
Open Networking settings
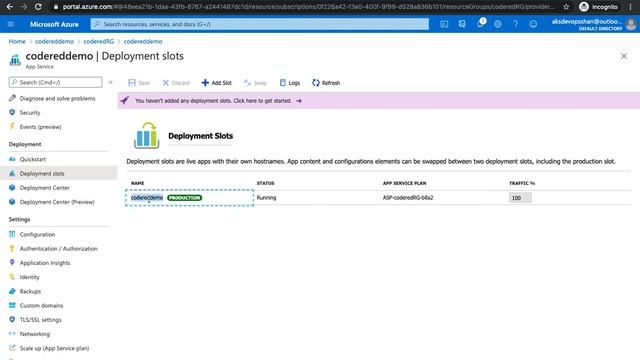click(x=35, y=334)
